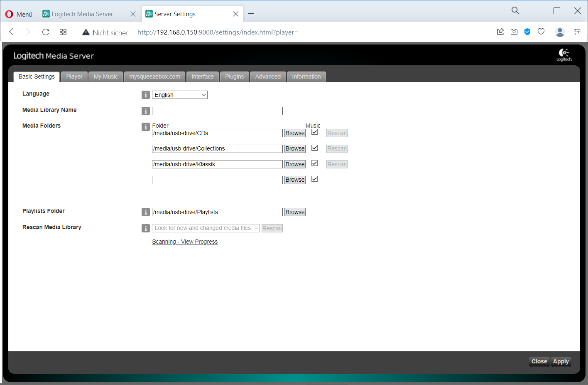Click Rescan next to the Klassik folder

click(337, 164)
